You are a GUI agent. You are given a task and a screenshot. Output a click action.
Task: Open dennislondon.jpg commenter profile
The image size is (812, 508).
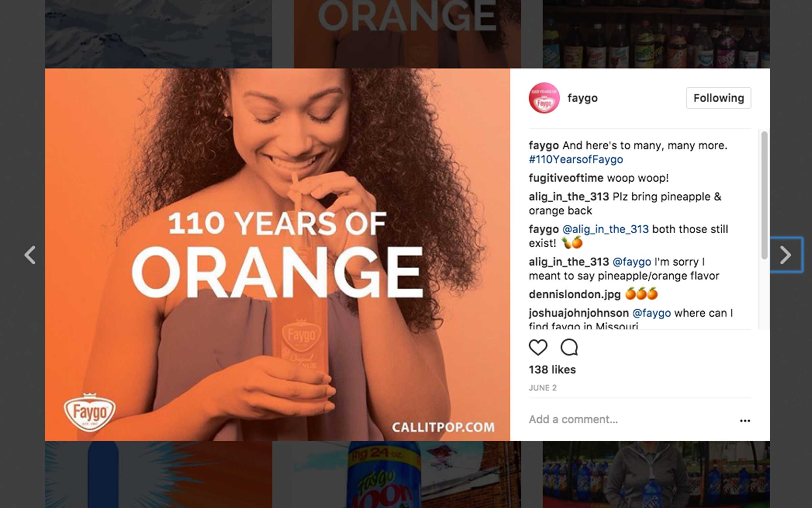click(x=574, y=294)
